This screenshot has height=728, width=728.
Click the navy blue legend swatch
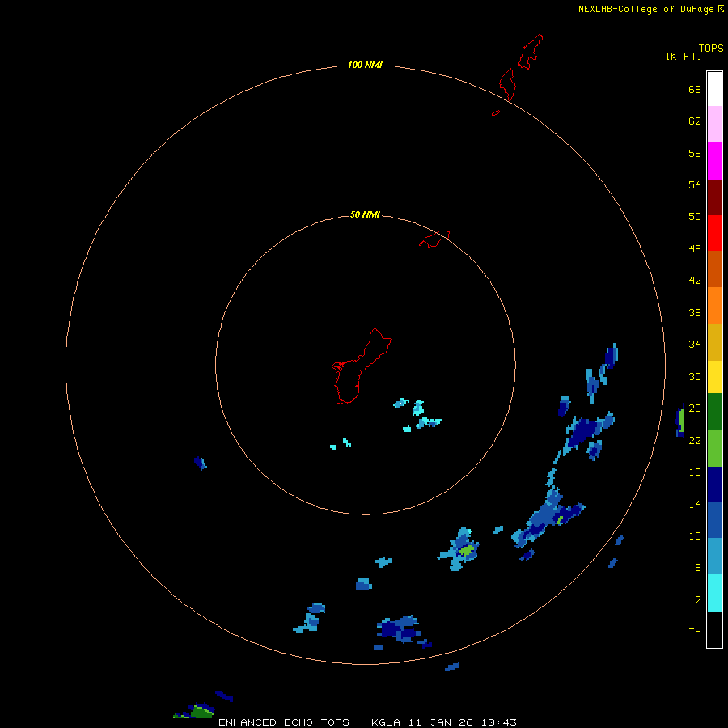(714, 485)
